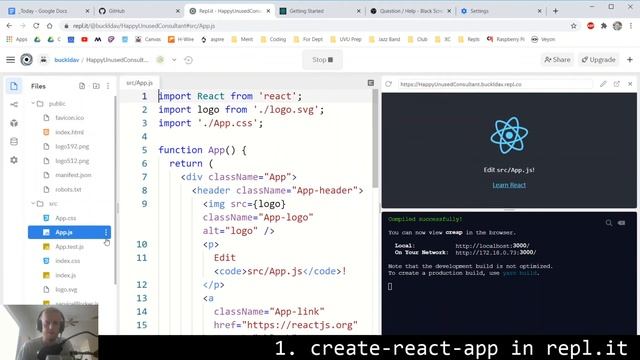The width and height of the screenshot is (640, 360).
Task: Toggle the editor layout icon above the code
Action: pos(371,83)
